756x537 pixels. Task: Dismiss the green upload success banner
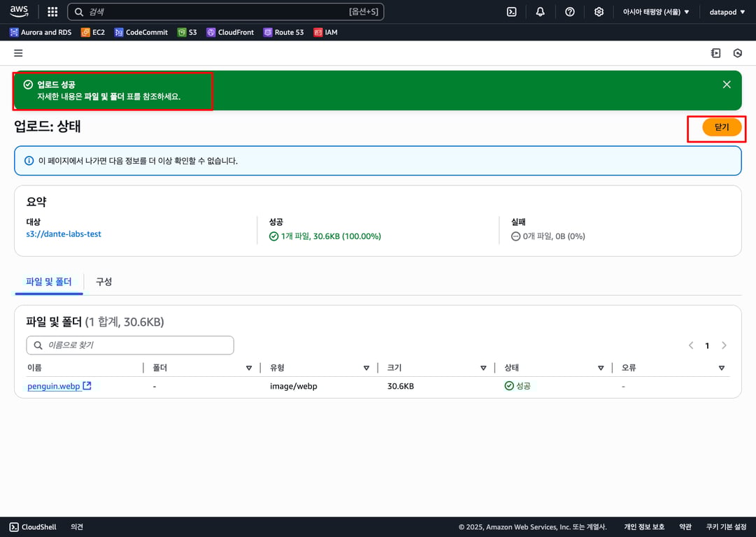tap(727, 85)
